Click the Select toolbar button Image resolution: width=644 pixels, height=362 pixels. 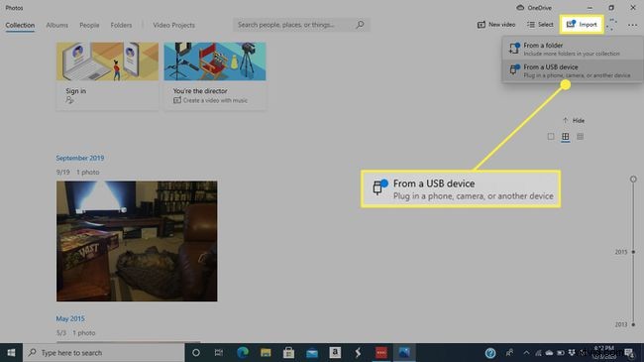pos(540,25)
